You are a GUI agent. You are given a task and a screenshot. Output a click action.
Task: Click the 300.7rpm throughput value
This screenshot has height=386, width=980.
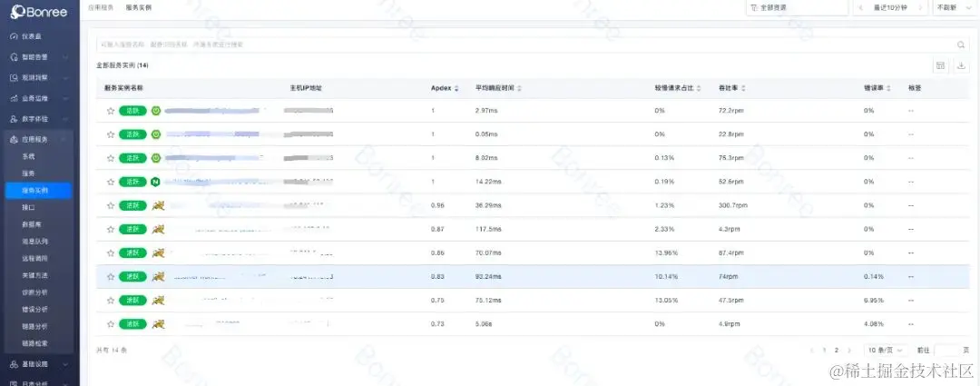[x=732, y=205]
